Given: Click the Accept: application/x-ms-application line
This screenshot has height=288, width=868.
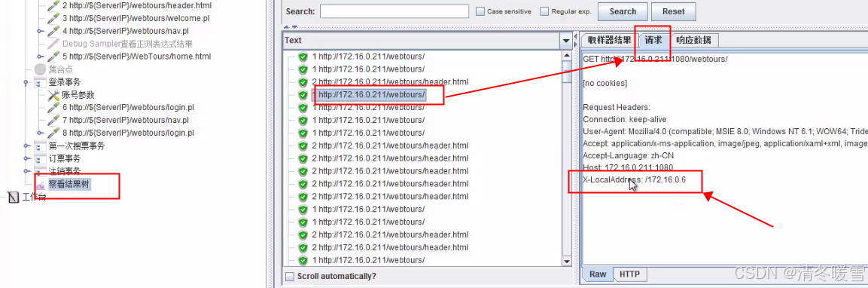Looking at the screenshot, I should click(725, 144).
